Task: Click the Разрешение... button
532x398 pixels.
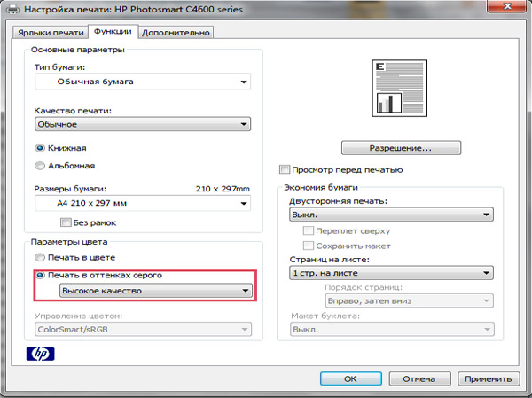Action: (x=401, y=148)
